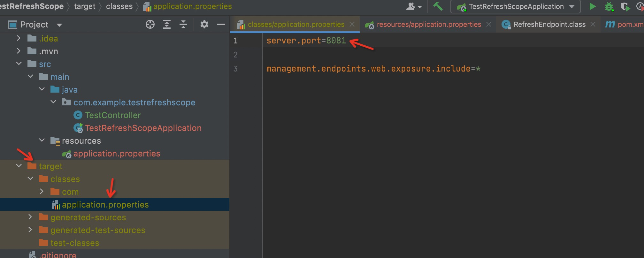The width and height of the screenshot is (644, 258).
Task: Open the Project view selector dropdown
Action: (x=59, y=25)
